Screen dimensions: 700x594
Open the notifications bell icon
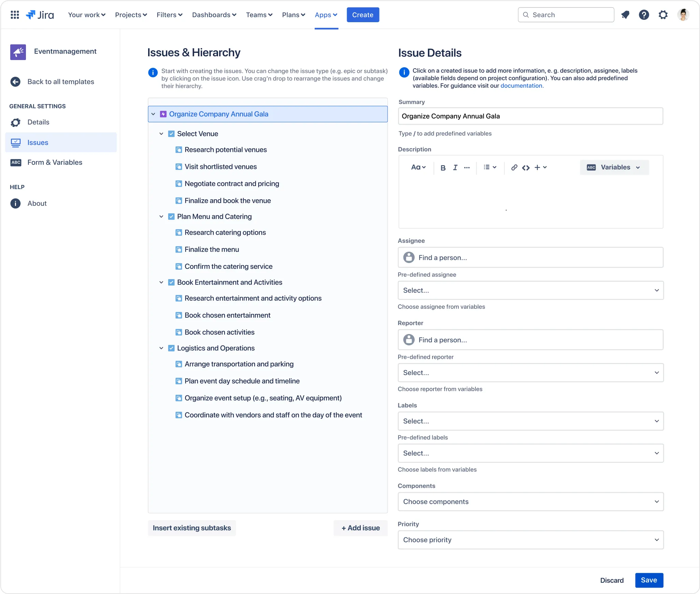tap(625, 15)
